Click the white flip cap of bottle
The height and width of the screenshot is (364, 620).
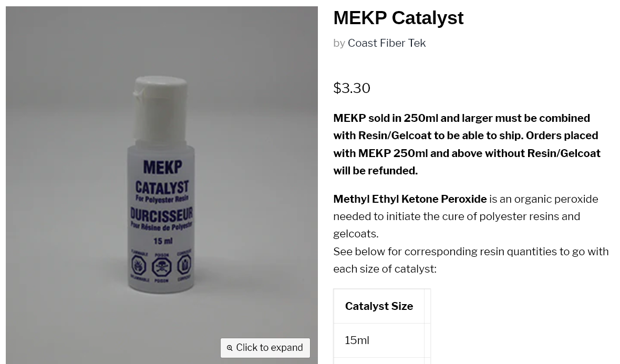160,97
